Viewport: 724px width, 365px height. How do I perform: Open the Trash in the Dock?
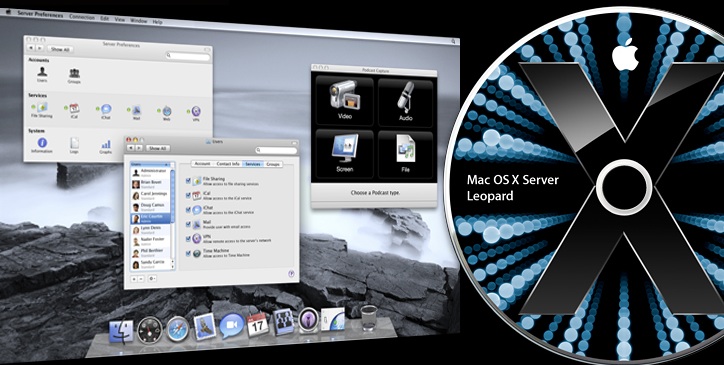coord(369,317)
